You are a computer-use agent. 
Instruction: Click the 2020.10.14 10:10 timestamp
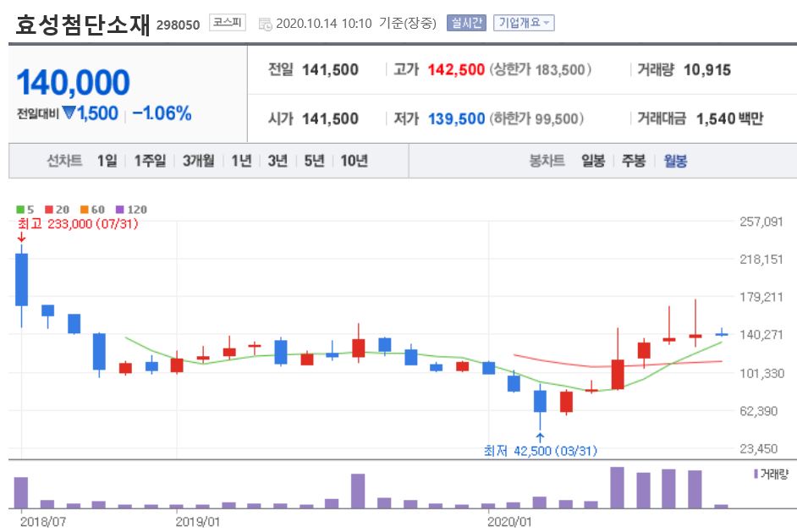point(324,24)
